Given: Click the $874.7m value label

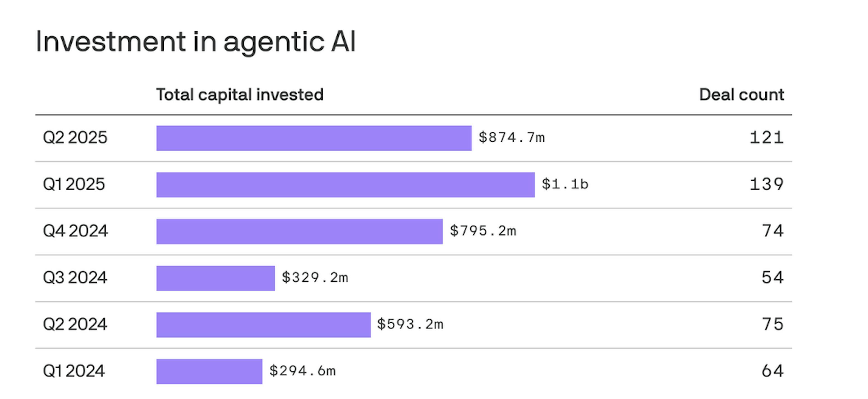Looking at the screenshot, I should click(x=512, y=138).
